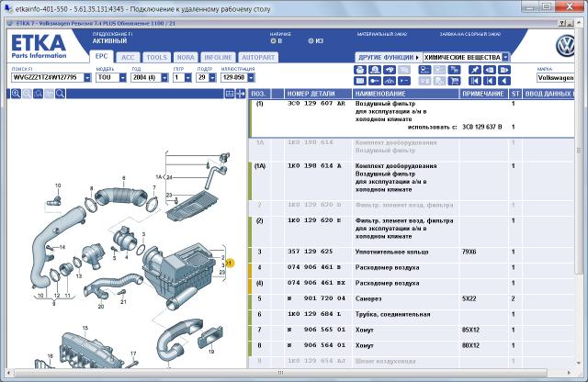
Task: Switch to the NORA tab
Action: pyautogui.click(x=186, y=57)
